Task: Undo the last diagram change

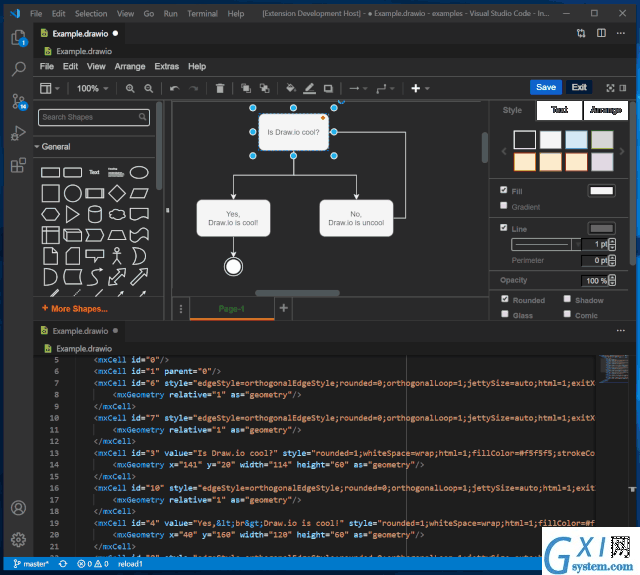Action: click(175, 88)
